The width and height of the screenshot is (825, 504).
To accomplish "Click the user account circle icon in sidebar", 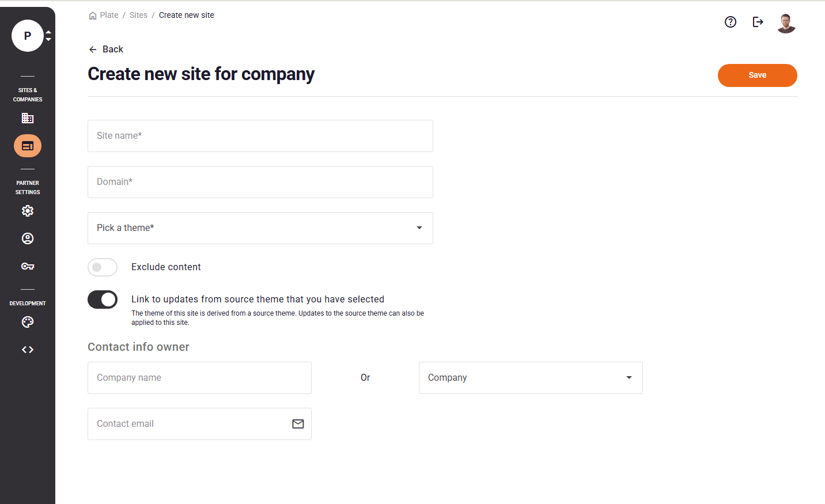I will point(28,238).
